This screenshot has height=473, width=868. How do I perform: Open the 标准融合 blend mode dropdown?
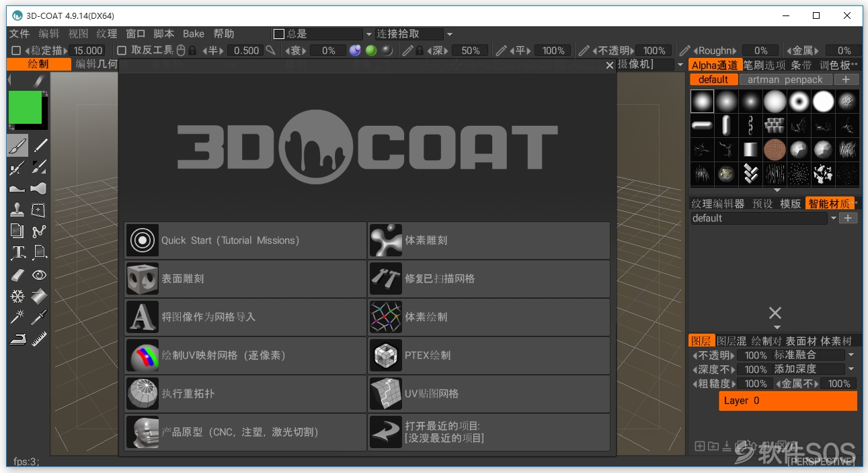[x=851, y=355]
